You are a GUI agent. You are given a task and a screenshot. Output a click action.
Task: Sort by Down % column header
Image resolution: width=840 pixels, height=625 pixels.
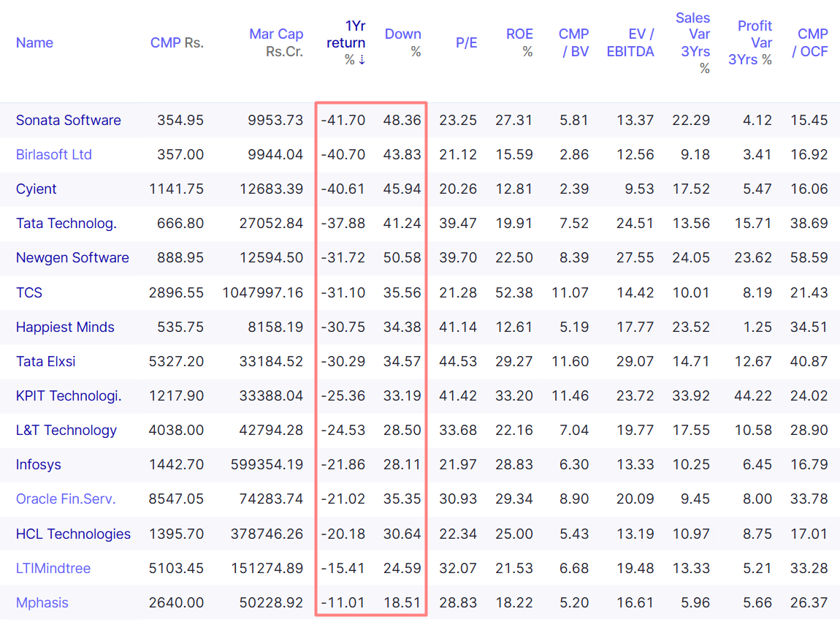coord(403,43)
